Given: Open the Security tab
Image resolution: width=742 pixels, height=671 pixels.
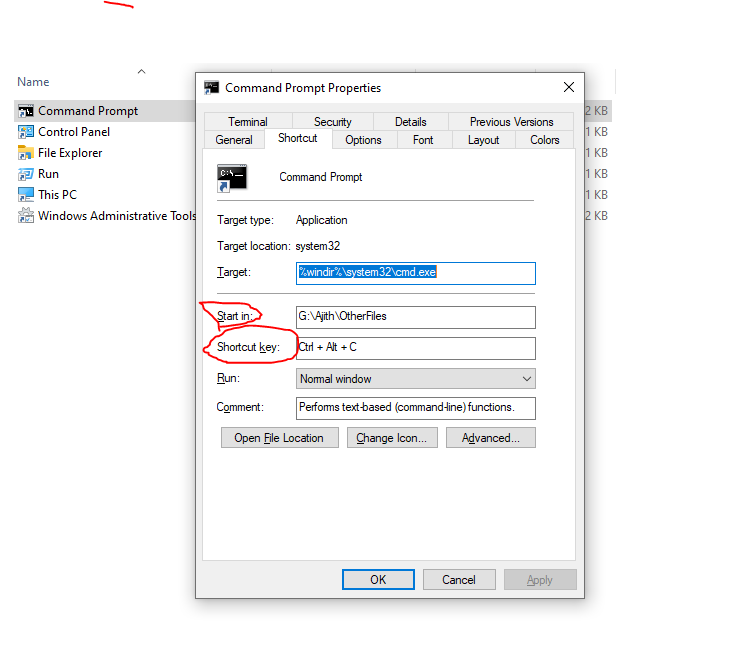Looking at the screenshot, I should (333, 122).
